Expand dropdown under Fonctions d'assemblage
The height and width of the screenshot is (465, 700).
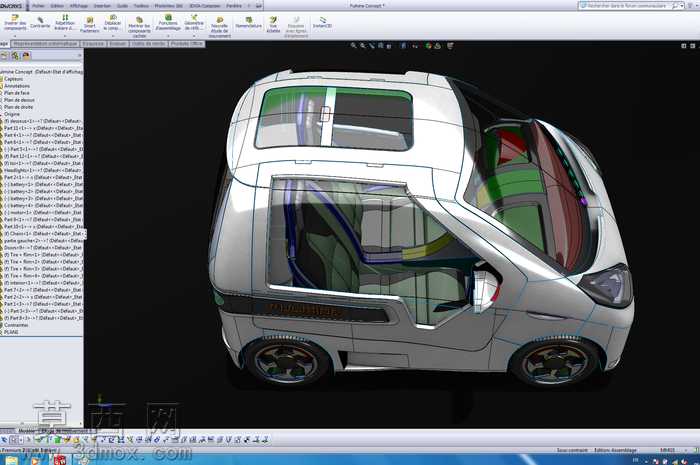[168, 35]
